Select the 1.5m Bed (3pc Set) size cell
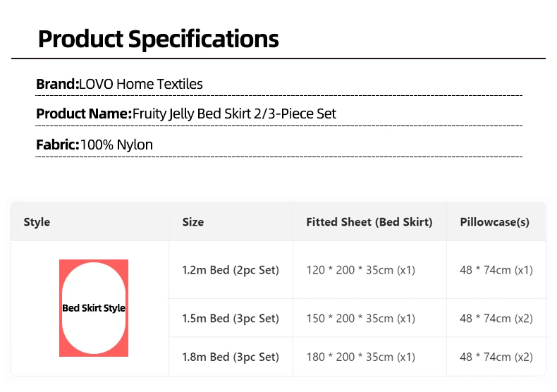The image size is (557, 392). tap(231, 318)
